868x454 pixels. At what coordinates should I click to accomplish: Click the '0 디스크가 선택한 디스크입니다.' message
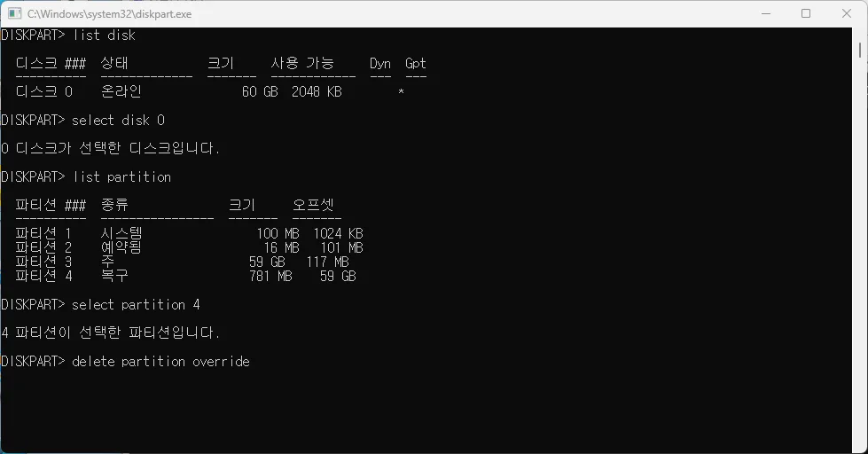(x=110, y=148)
